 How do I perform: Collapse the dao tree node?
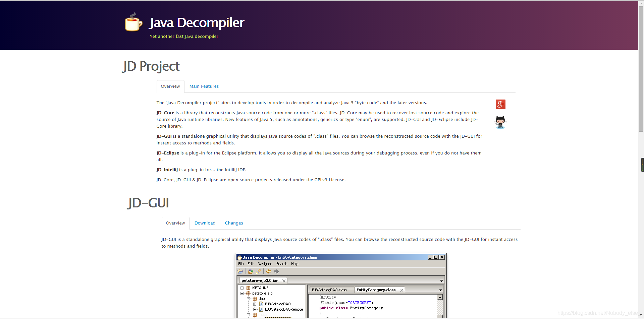[x=248, y=299]
